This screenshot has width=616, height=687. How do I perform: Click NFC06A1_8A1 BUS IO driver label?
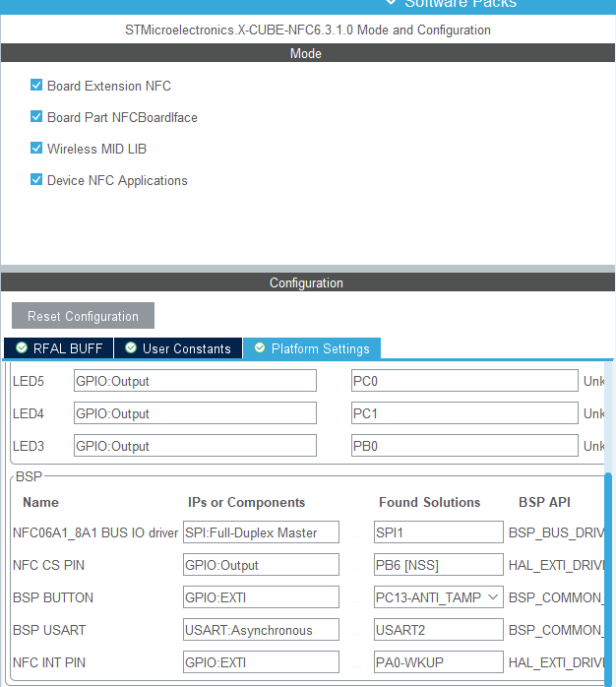point(95,532)
